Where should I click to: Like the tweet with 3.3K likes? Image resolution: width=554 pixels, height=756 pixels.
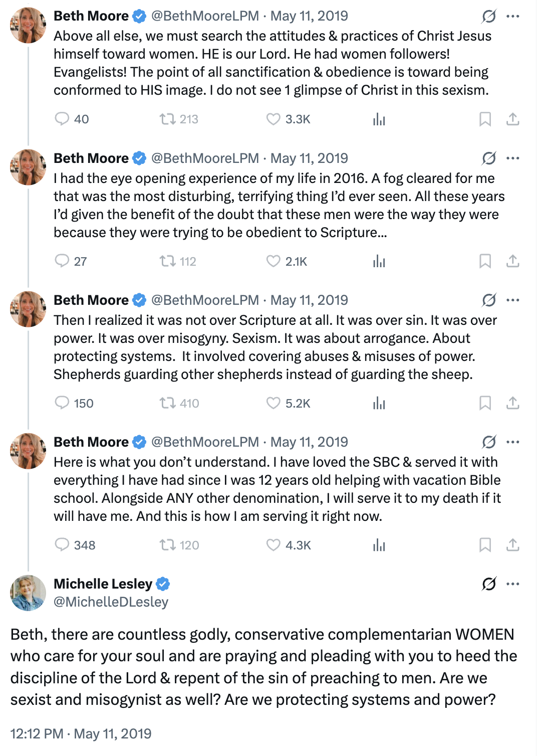273,119
